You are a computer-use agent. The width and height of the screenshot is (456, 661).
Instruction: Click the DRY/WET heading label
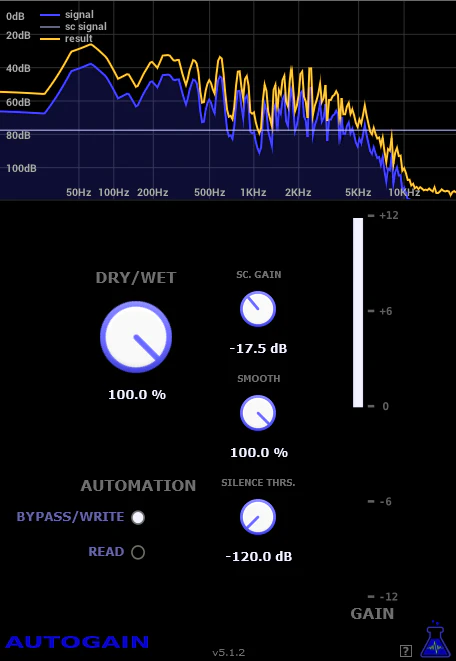136,278
